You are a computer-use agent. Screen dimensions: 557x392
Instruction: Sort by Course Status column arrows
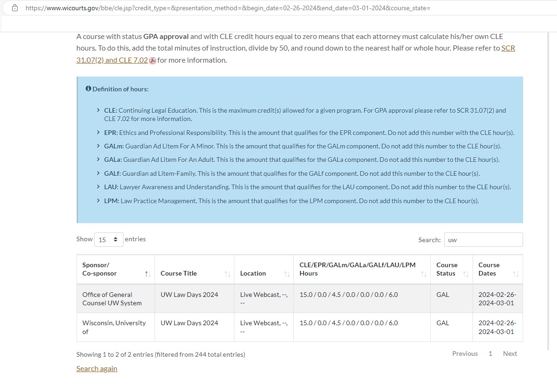pos(466,274)
